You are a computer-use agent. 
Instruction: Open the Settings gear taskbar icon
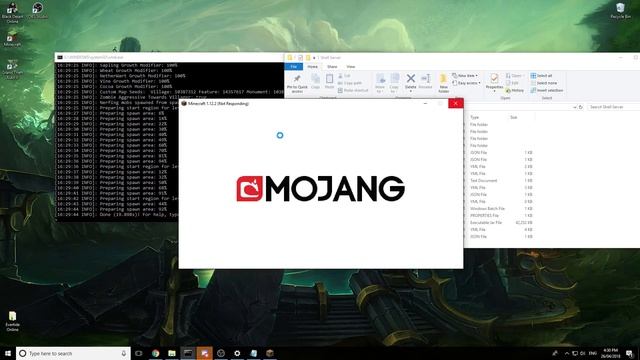pos(237,353)
